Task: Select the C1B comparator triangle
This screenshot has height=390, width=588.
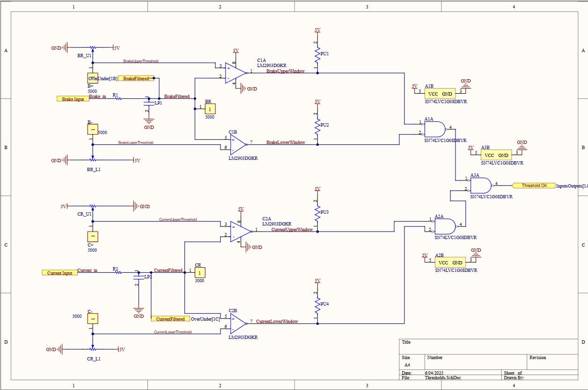Action: (238, 144)
